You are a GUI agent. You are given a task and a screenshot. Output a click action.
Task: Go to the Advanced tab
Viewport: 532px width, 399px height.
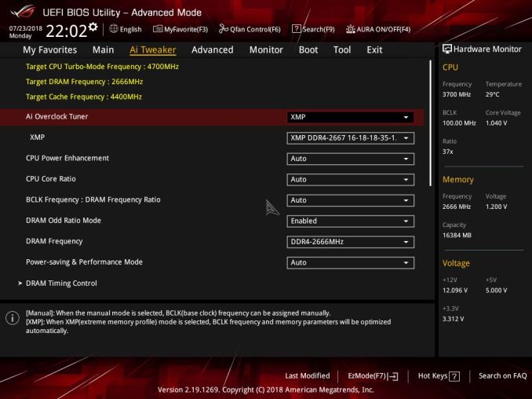coord(213,50)
